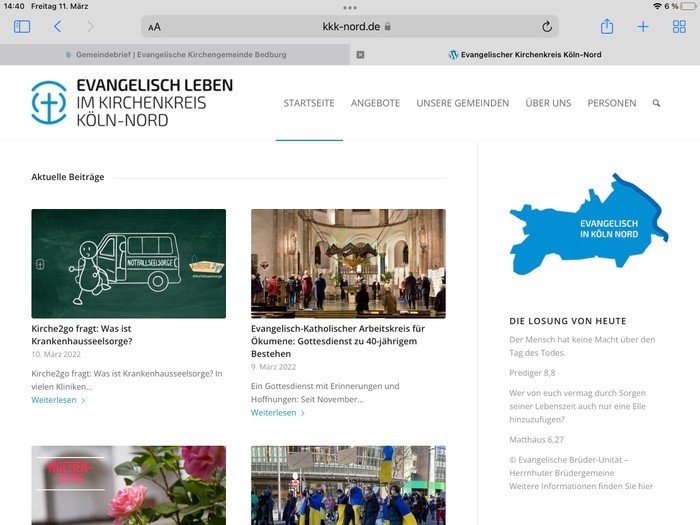Tap the Wi-Fi status icon
The width and height of the screenshot is (700, 525).
657,6
